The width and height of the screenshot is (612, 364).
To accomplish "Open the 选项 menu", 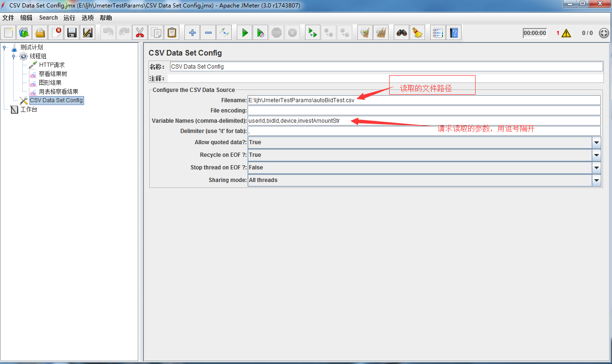I will click(87, 18).
